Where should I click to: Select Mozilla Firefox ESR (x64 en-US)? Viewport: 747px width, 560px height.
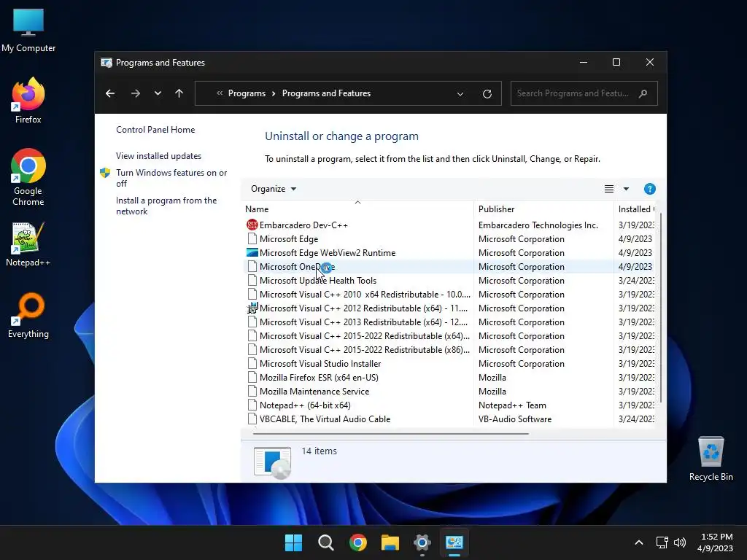pos(319,377)
